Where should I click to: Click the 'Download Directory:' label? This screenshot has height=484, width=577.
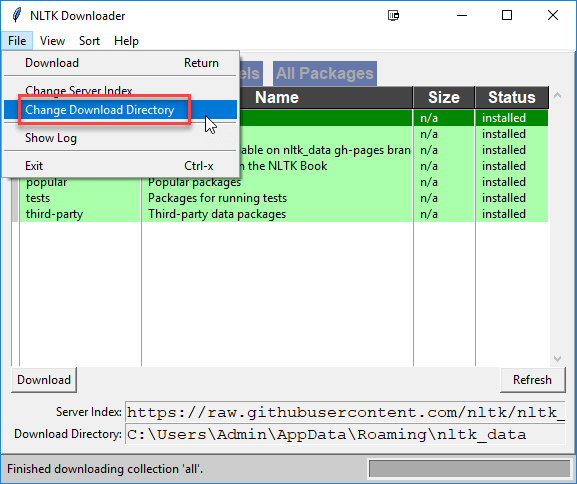point(68,434)
